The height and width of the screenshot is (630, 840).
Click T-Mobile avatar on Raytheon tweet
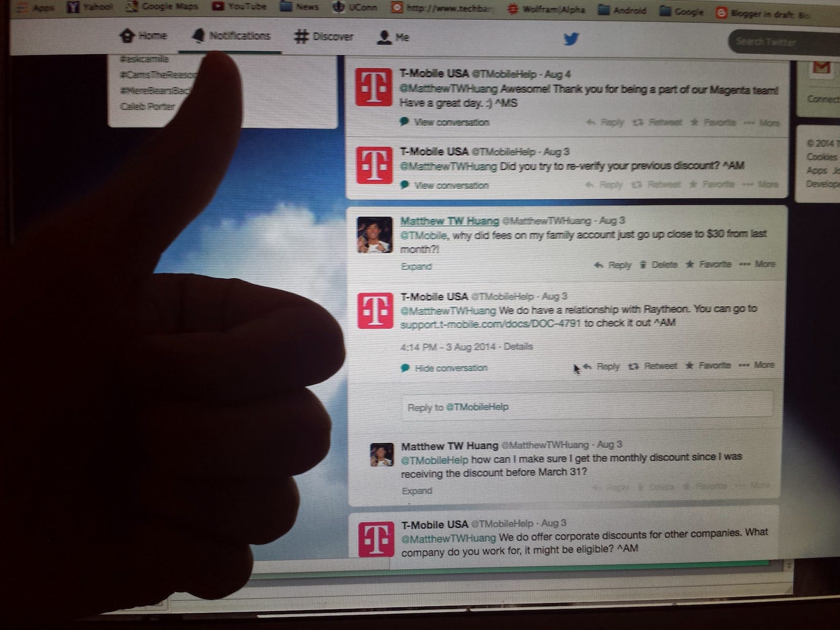click(375, 310)
